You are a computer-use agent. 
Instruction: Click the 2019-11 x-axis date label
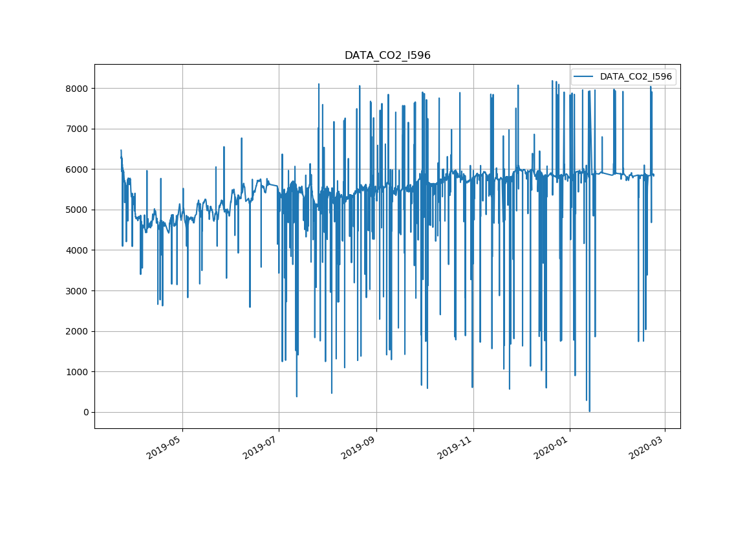click(x=456, y=447)
